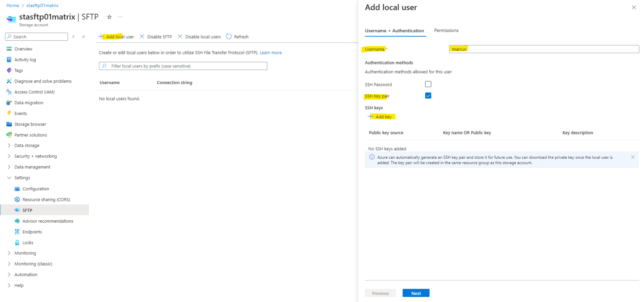Expand Security + networking in the sidebar
The width and height of the screenshot is (644, 302).
click(x=9, y=156)
